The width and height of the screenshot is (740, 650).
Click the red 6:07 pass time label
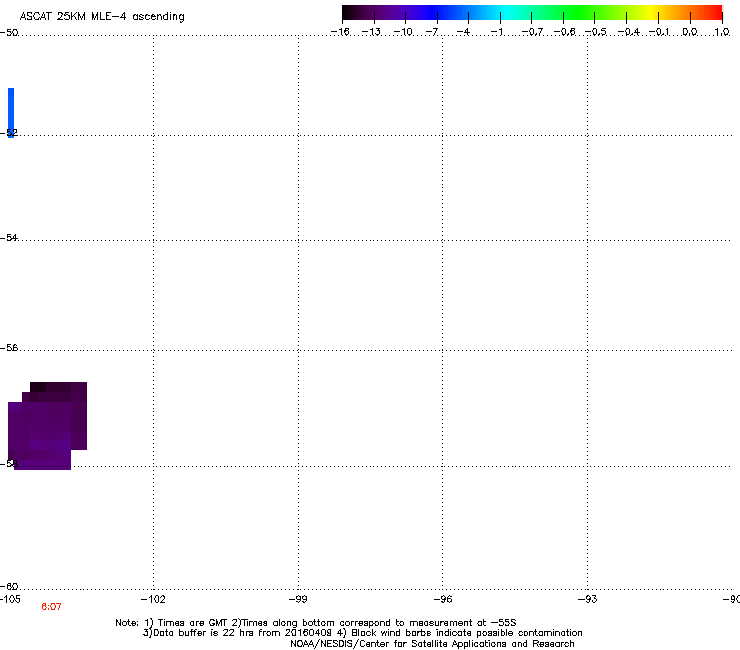(51, 607)
